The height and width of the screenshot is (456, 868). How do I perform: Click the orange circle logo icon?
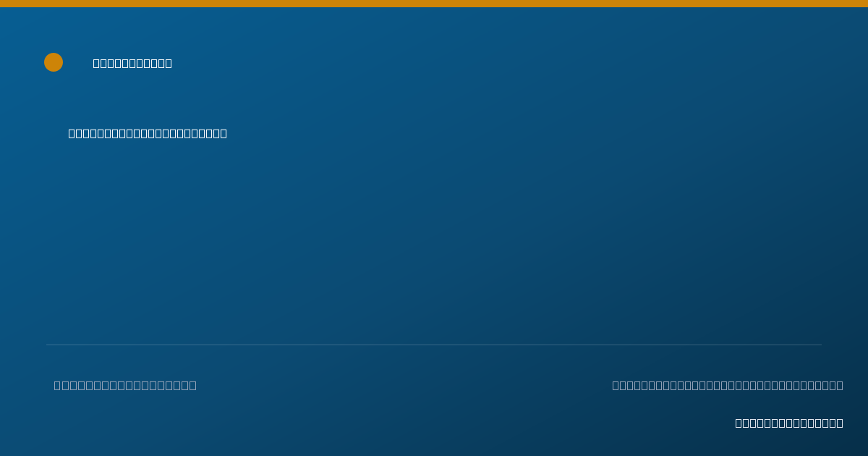pos(54,62)
